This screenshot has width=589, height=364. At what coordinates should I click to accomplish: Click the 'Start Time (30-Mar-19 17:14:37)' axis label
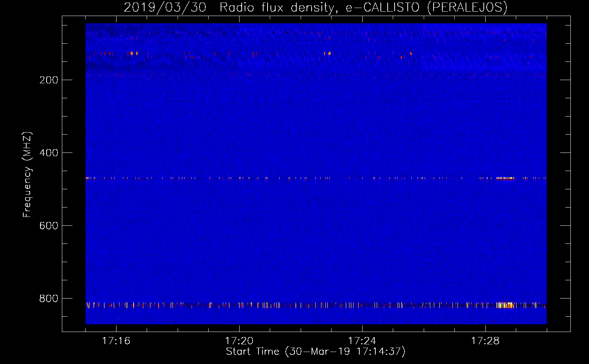[x=316, y=352]
